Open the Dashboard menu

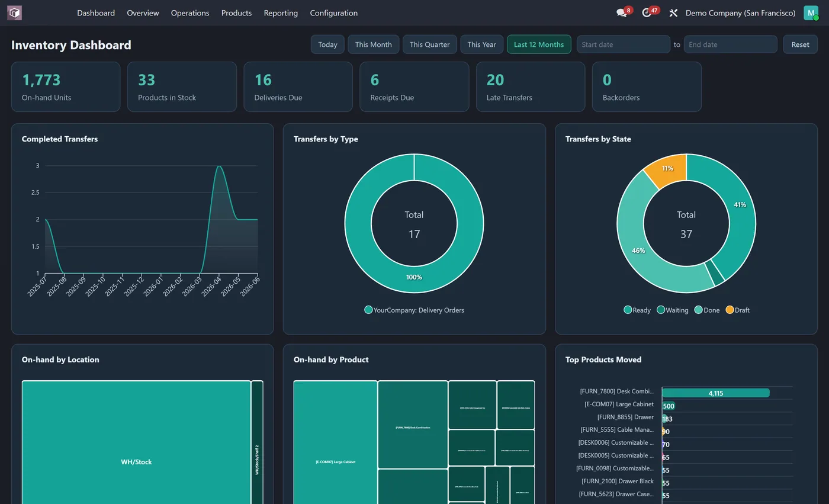point(96,12)
